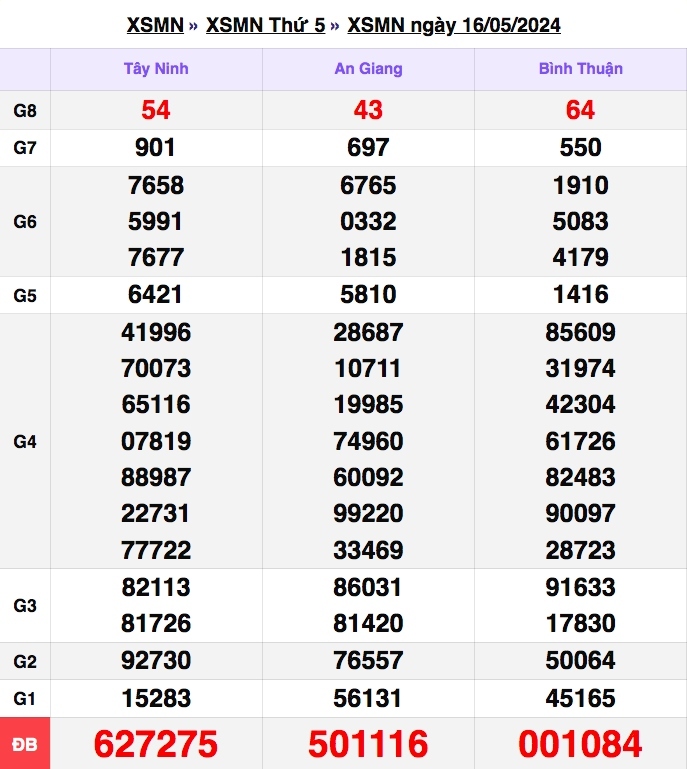Click G4 number 33469
687x769 pixels.
[368, 550]
